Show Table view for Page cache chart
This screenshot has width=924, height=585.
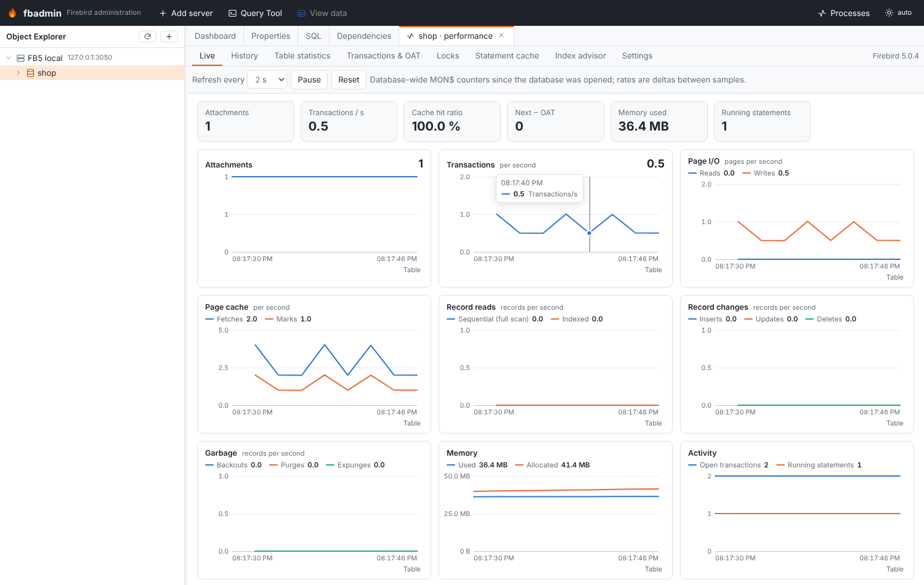[x=412, y=423]
